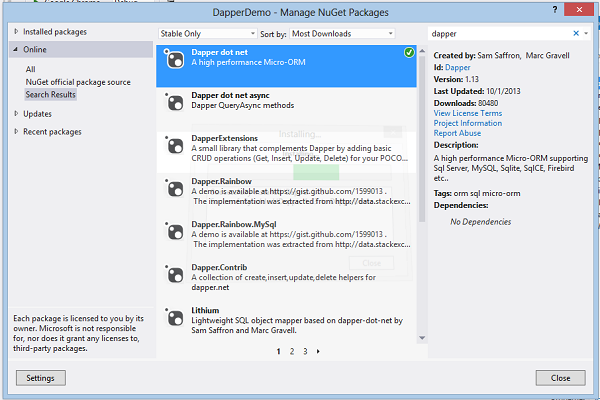Select 'Dapper.Contrib' package title
The width and height of the screenshot is (600, 400).
[x=219, y=267]
